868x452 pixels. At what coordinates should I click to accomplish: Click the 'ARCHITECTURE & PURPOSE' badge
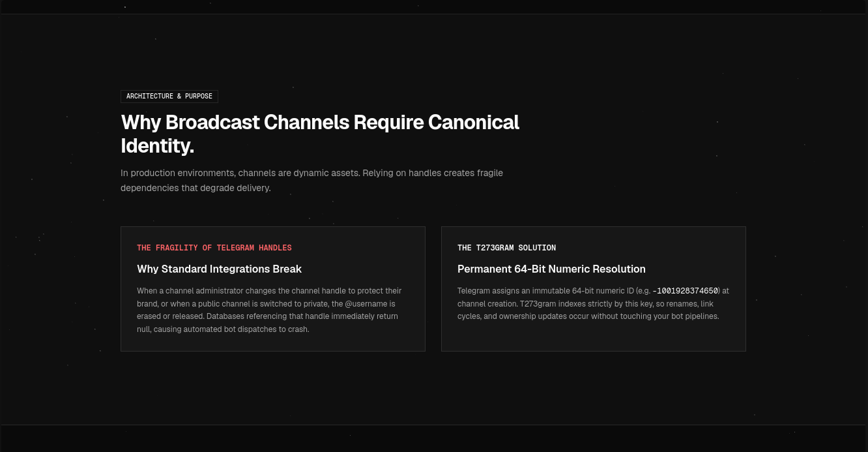point(169,97)
